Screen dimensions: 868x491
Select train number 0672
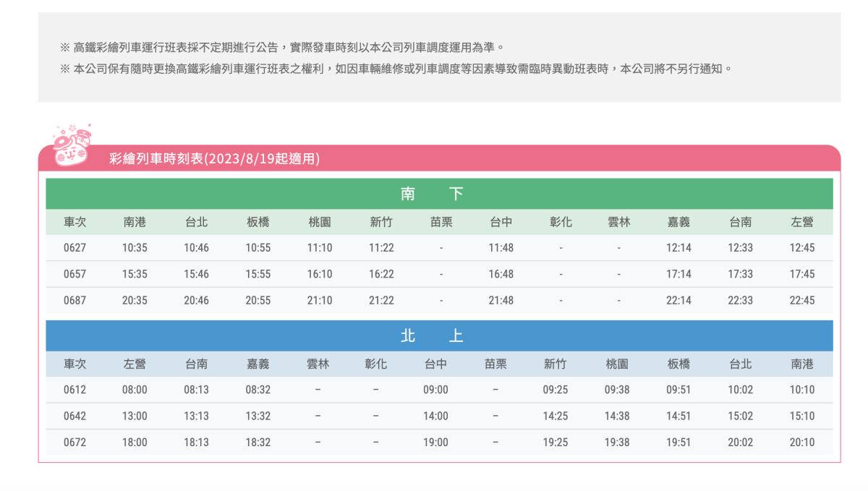point(75,442)
